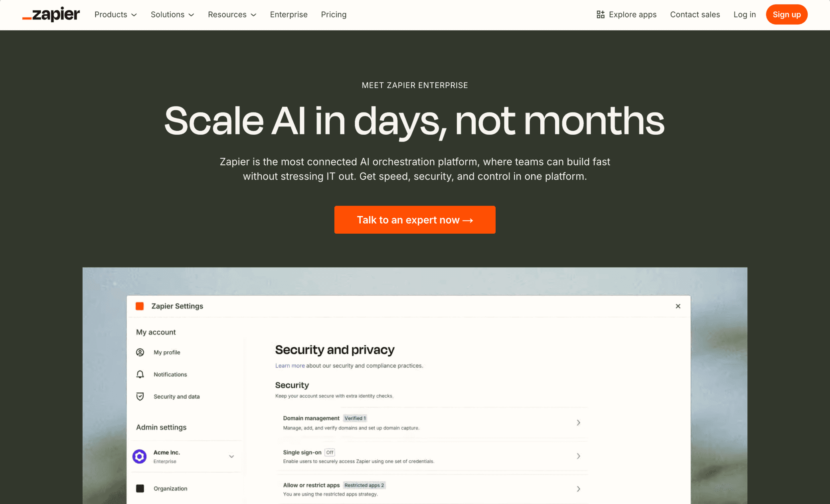Open the Learn more security link
This screenshot has height=504, width=830.
pos(290,365)
